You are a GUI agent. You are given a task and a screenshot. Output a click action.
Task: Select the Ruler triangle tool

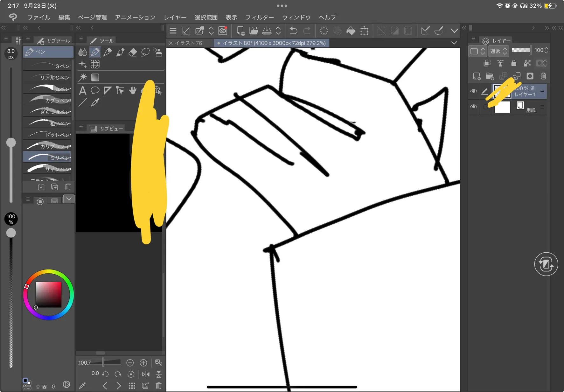[x=108, y=90]
